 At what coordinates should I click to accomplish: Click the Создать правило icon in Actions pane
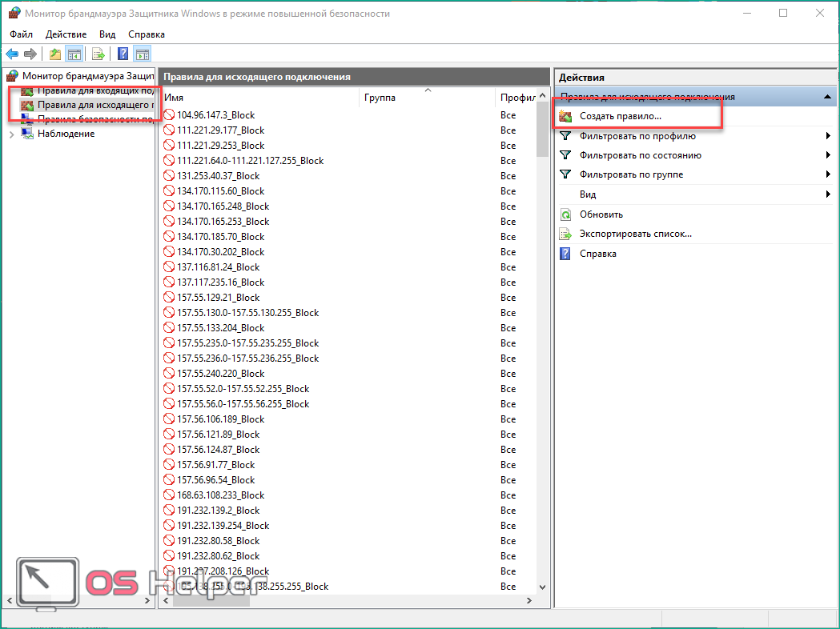565,117
